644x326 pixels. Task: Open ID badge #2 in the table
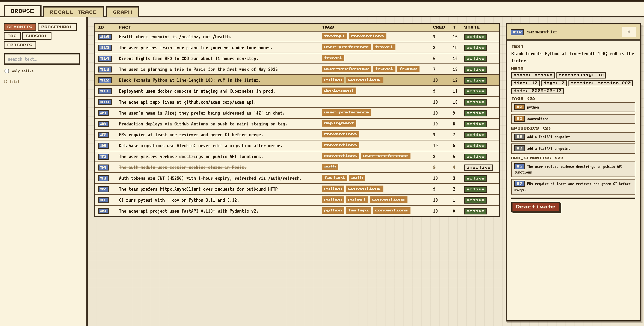103,189
